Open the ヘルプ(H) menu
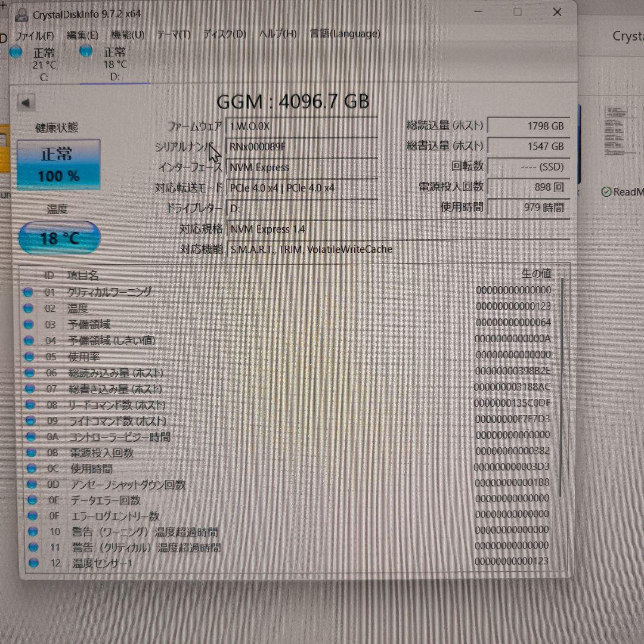 pyautogui.click(x=278, y=33)
